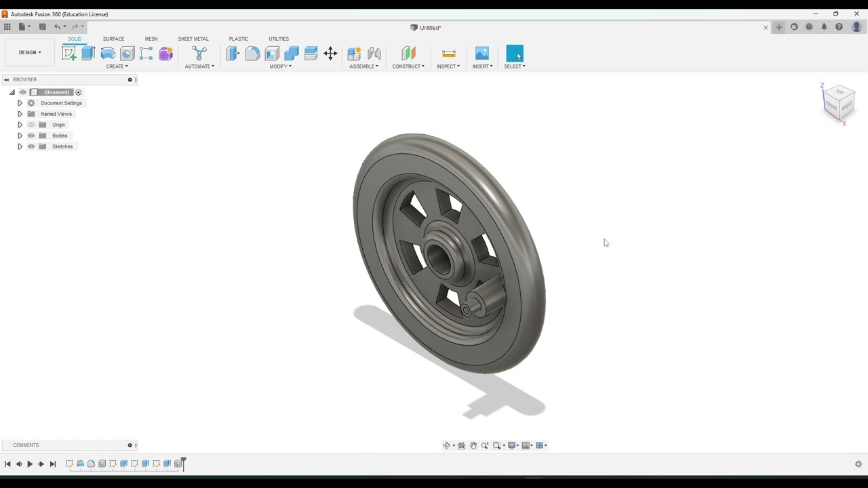
Task: Click the Undo arrow
Action: coord(57,27)
